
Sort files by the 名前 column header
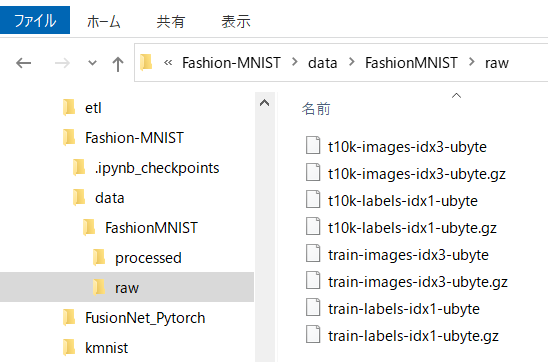(x=316, y=109)
